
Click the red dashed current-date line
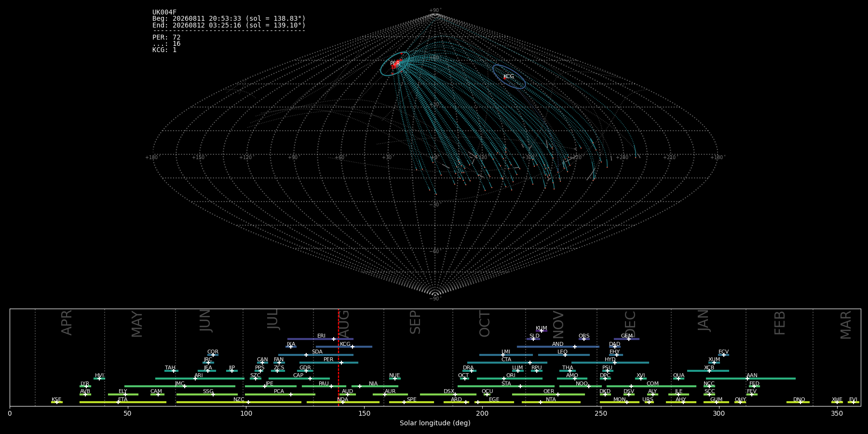339,357
